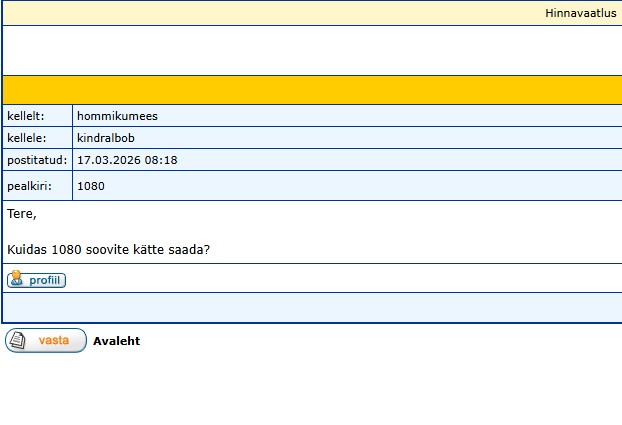Click the posted date 17.03.2026 08:18
This screenshot has height=425, width=622.
click(x=127, y=160)
